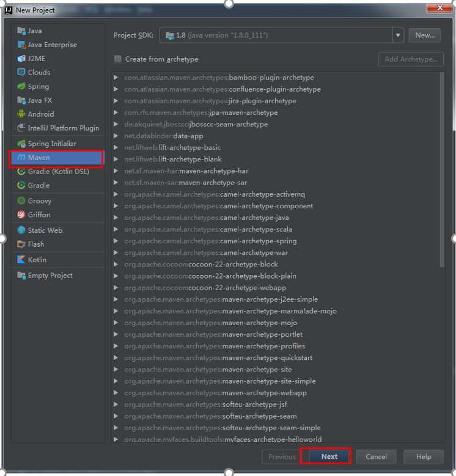This screenshot has height=476, width=456.
Task: Expand lift-archetype-basic node
Action: point(116,147)
